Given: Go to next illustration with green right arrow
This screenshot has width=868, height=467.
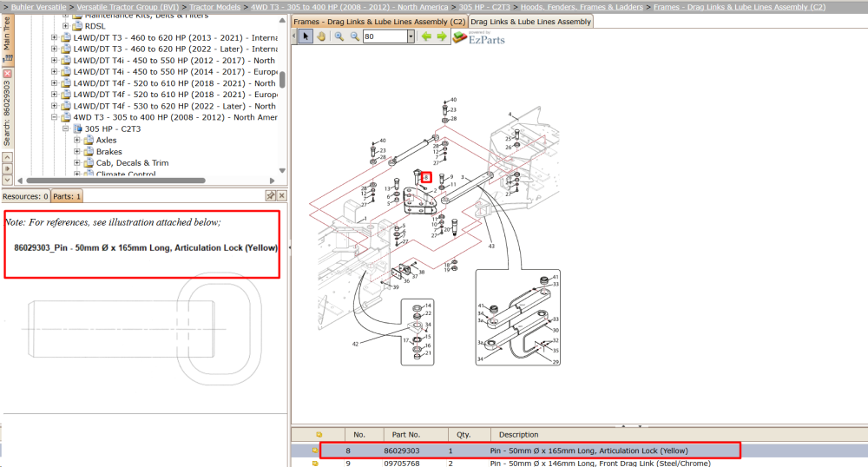Looking at the screenshot, I should click(x=442, y=36).
